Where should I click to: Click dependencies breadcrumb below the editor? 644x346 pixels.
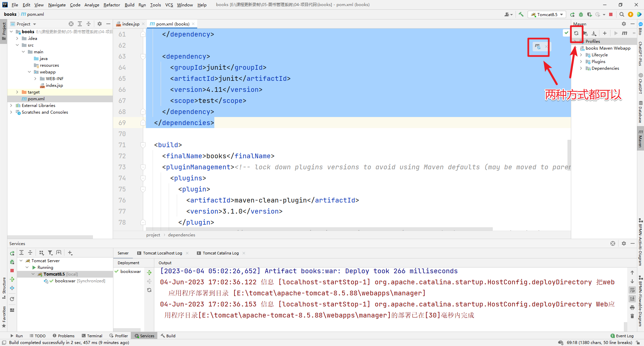(x=181, y=235)
